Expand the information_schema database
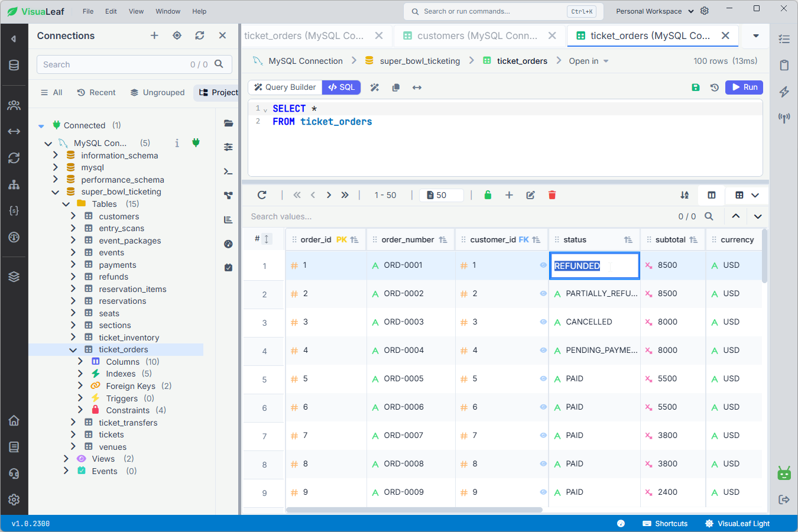 [56, 155]
